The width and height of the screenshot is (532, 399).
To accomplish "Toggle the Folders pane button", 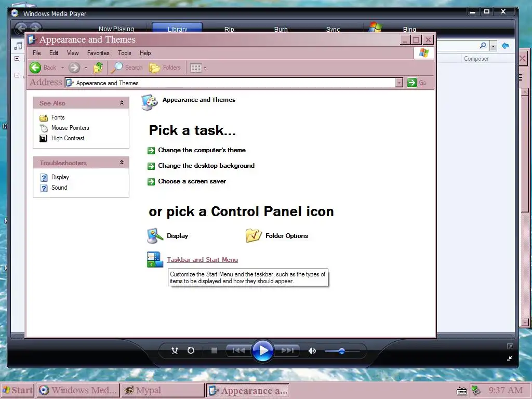I will point(165,68).
